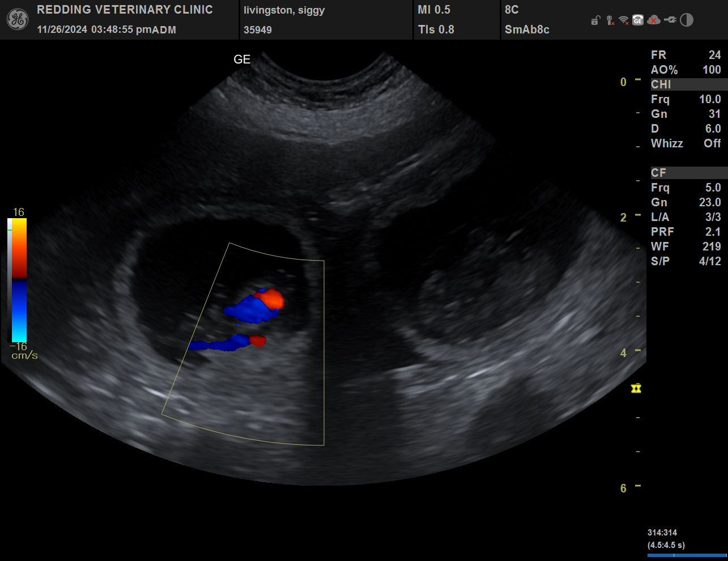Click the PRF value 2.1
This screenshot has width=728, height=561.
(713, 232)
